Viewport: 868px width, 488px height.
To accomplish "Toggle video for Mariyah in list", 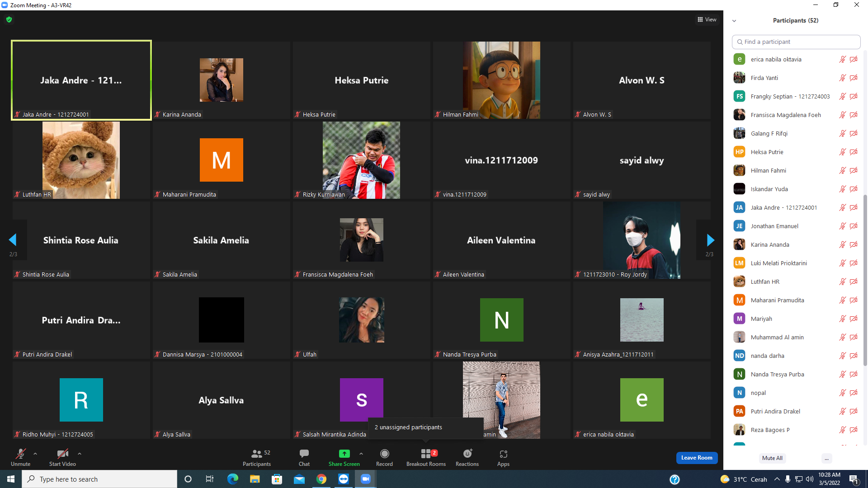I will [854, 319].
